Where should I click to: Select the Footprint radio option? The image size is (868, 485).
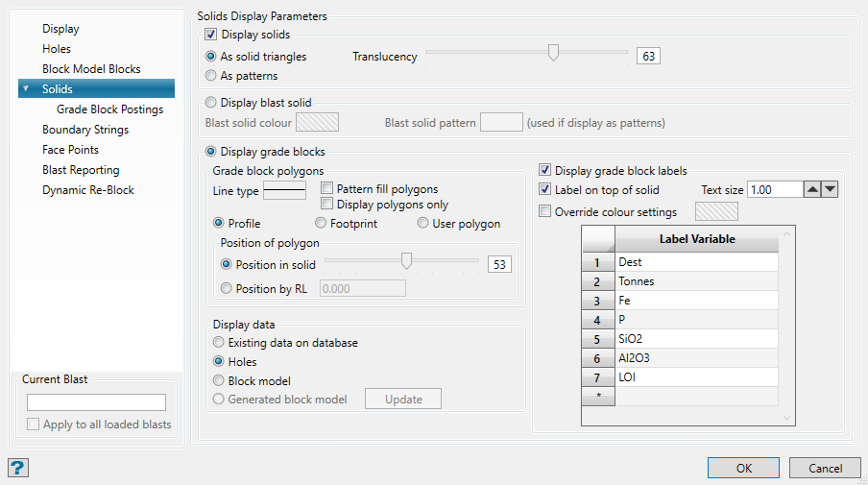click(x=321, y=224)
